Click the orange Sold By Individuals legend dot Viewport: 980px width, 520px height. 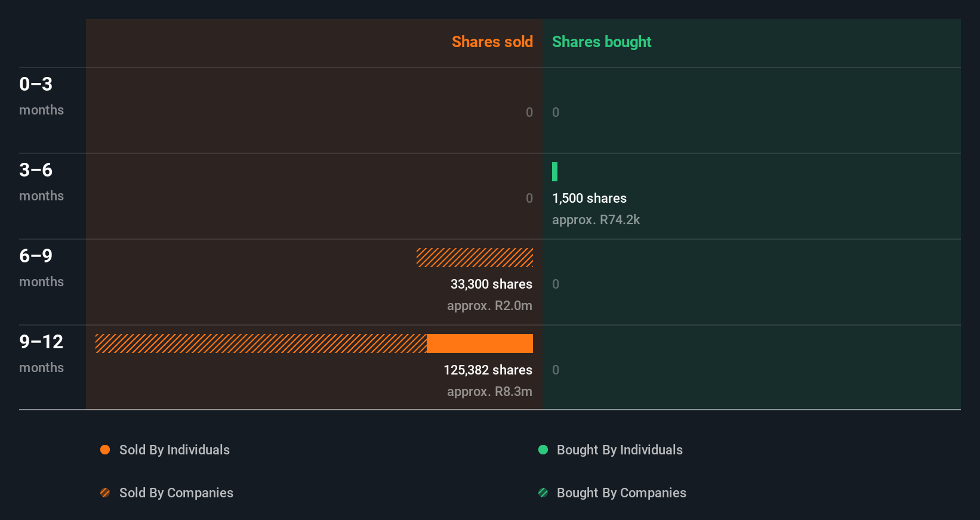coord(105,450)
